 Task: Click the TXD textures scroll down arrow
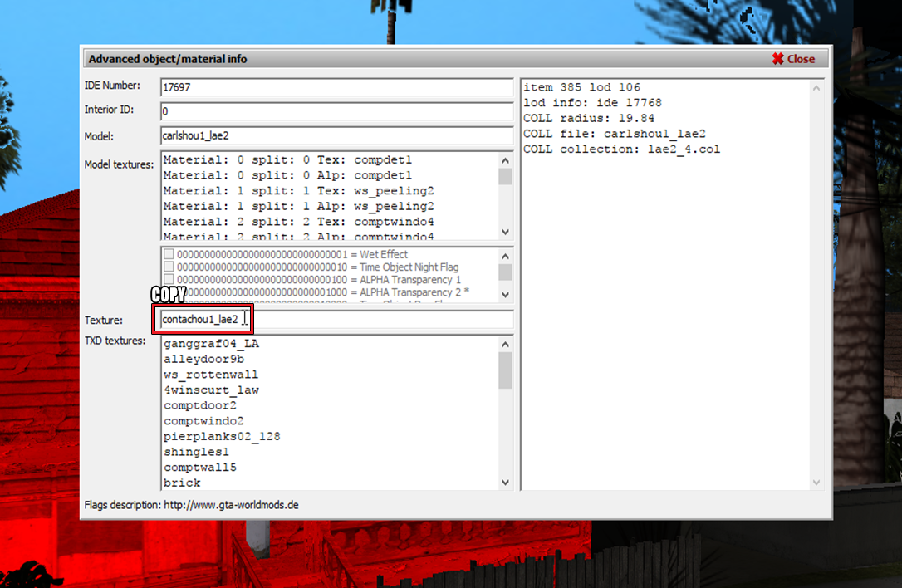point(505,483)
